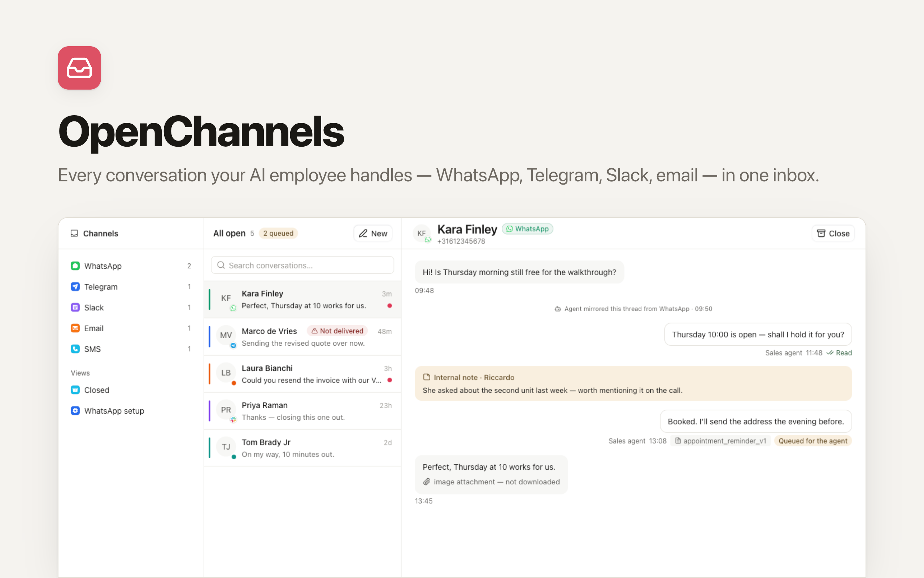Screen dimensions: 924x578
Task: Click Laura Bianchi's unread red dot
Action: [389, 380]
